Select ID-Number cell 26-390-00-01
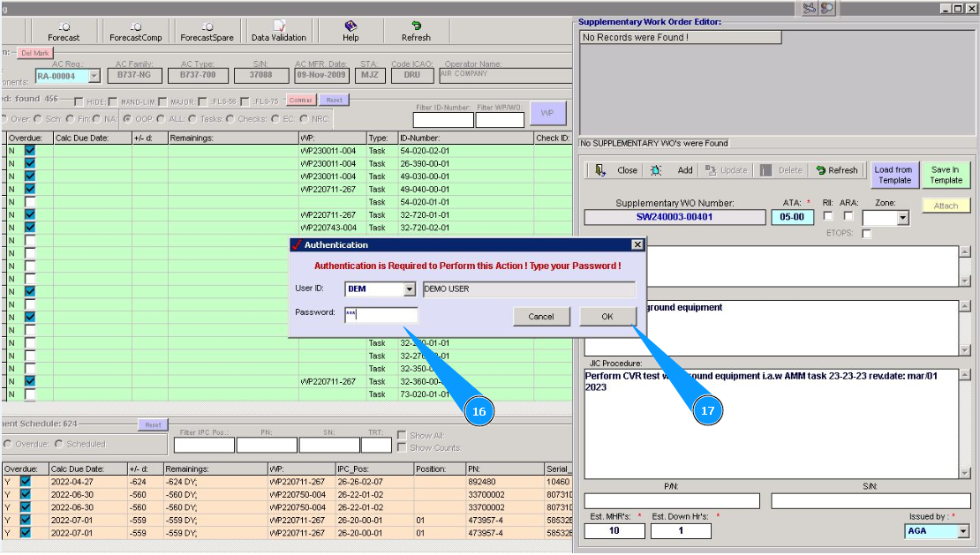The image size is (980, 555). (x=465, y=163)
